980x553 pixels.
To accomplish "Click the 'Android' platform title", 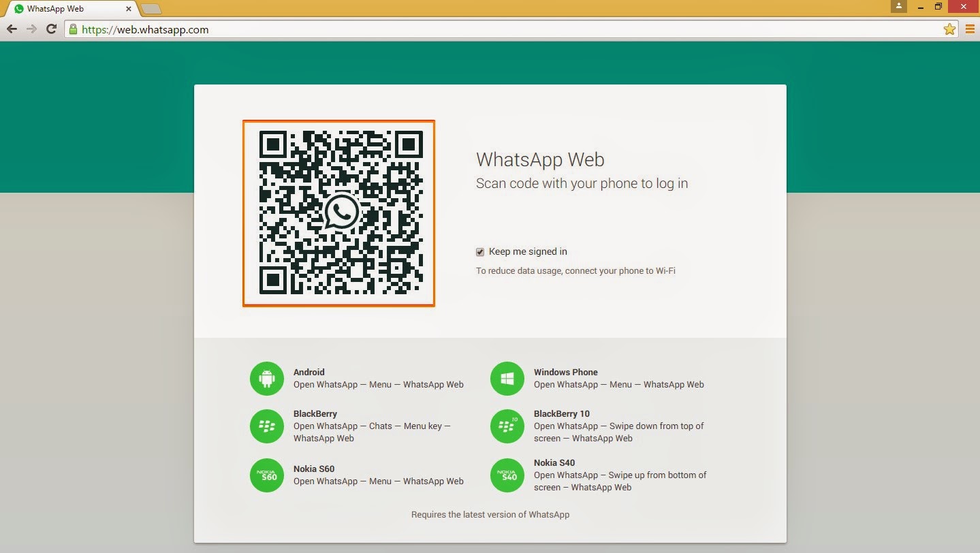I will tap(309, 372).
